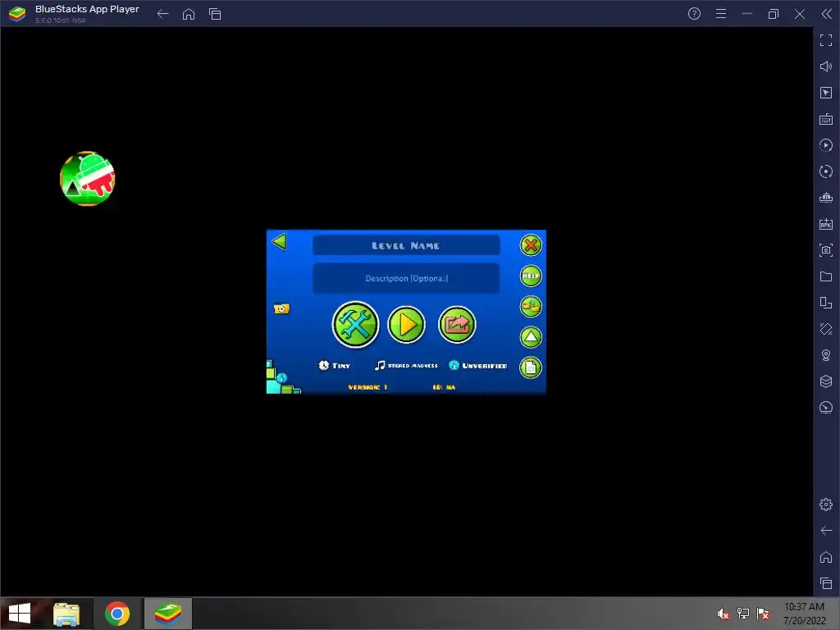Viewport: 840px width, 630px height.
Task: Open the BlueStacks hamburger menu
Action: pos(721,14)
